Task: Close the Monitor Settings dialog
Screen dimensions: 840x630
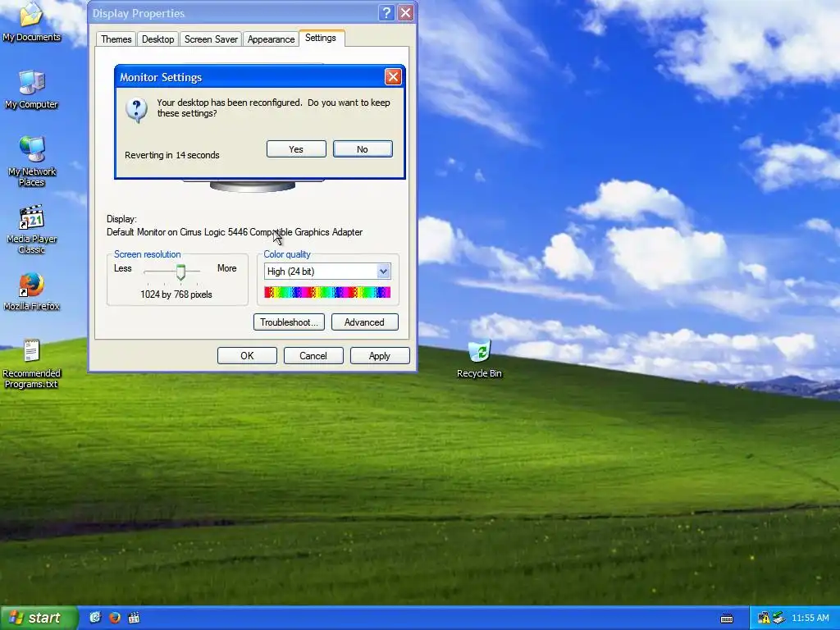Action: tap(393, 77)
